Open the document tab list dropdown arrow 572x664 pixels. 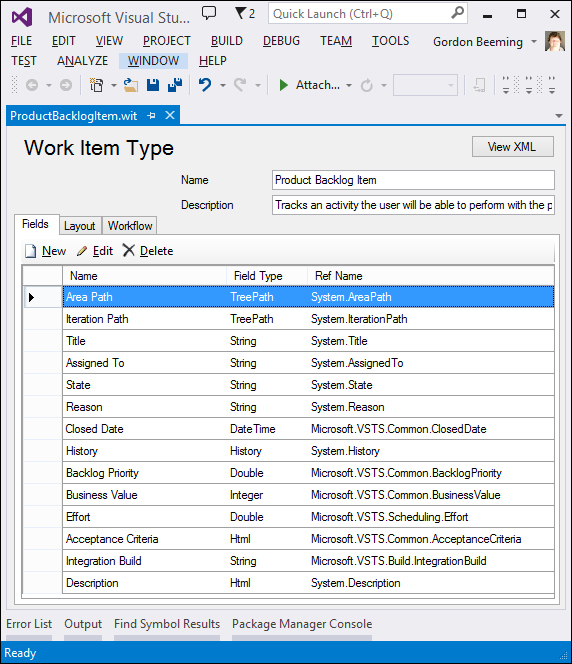coord(559,116)
